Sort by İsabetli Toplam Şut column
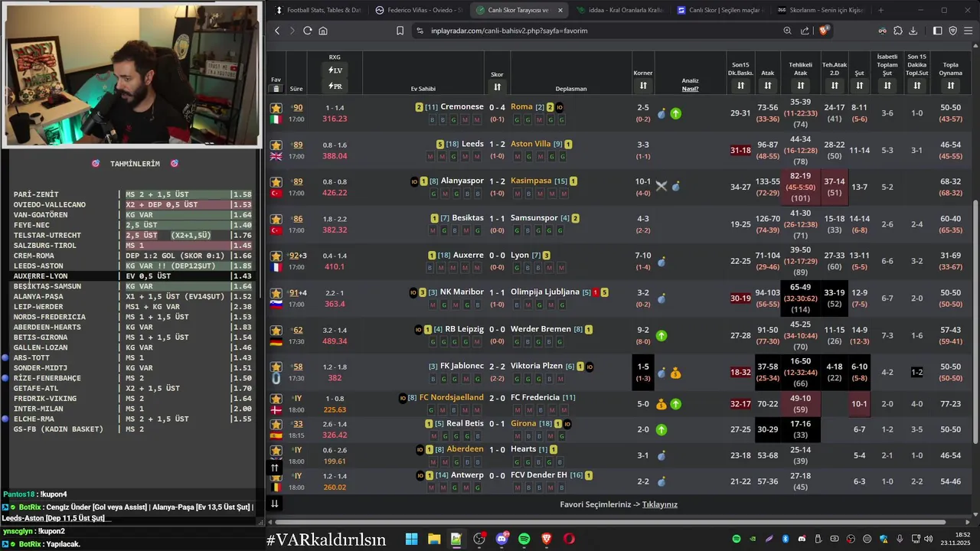 click(887, 86)
